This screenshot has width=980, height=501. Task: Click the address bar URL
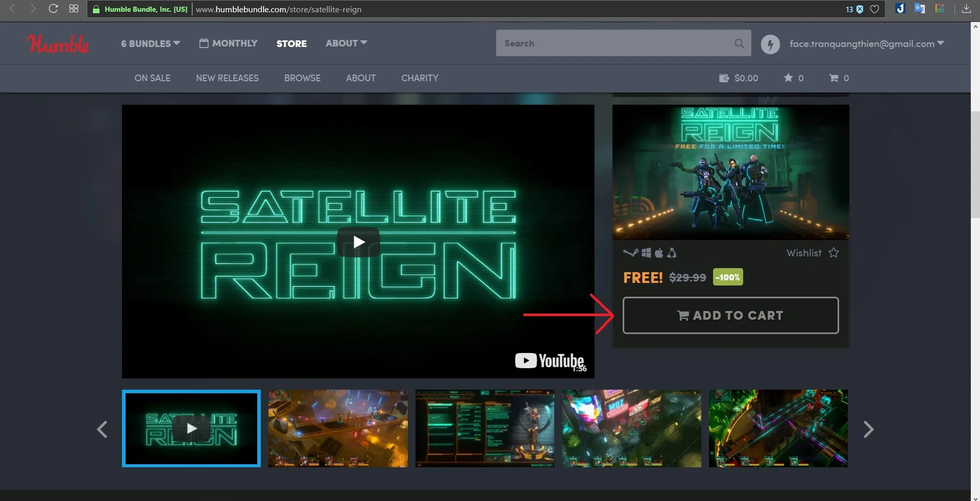(278, 9)
